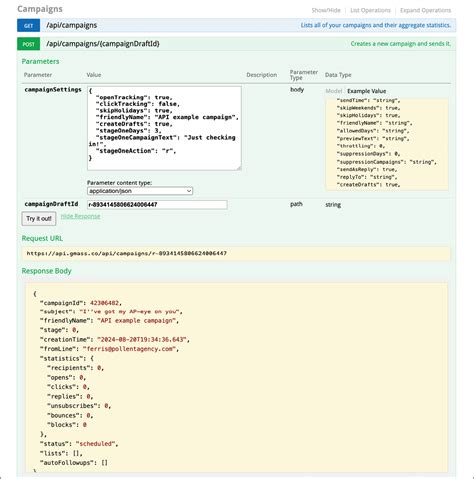Click the "opens": 0 line

pos(67,378)
